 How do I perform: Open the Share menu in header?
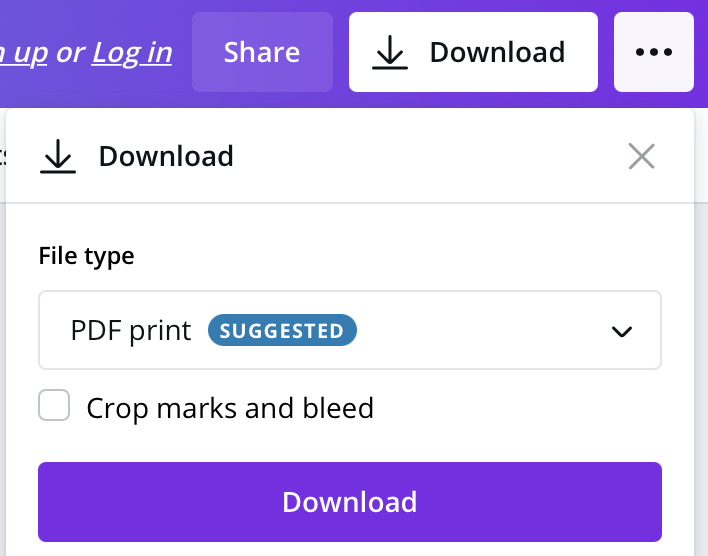coord(262,52)
